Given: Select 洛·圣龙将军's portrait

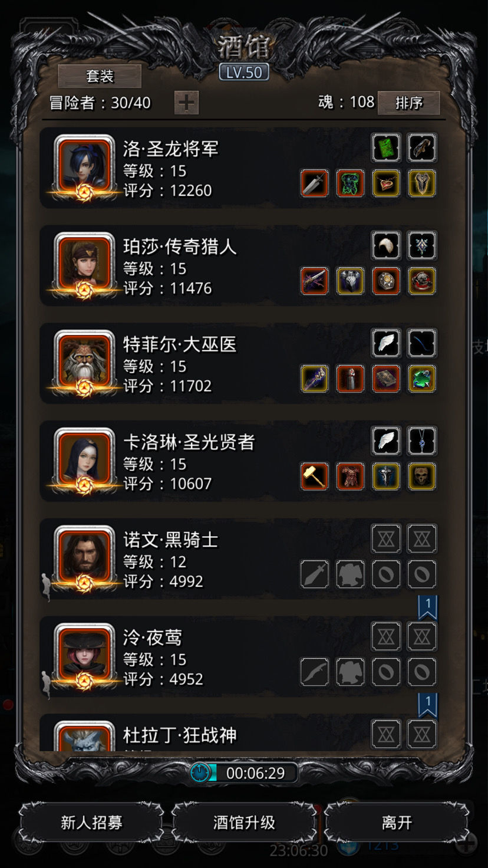Looking at the screenshot, I should [84, 166].
